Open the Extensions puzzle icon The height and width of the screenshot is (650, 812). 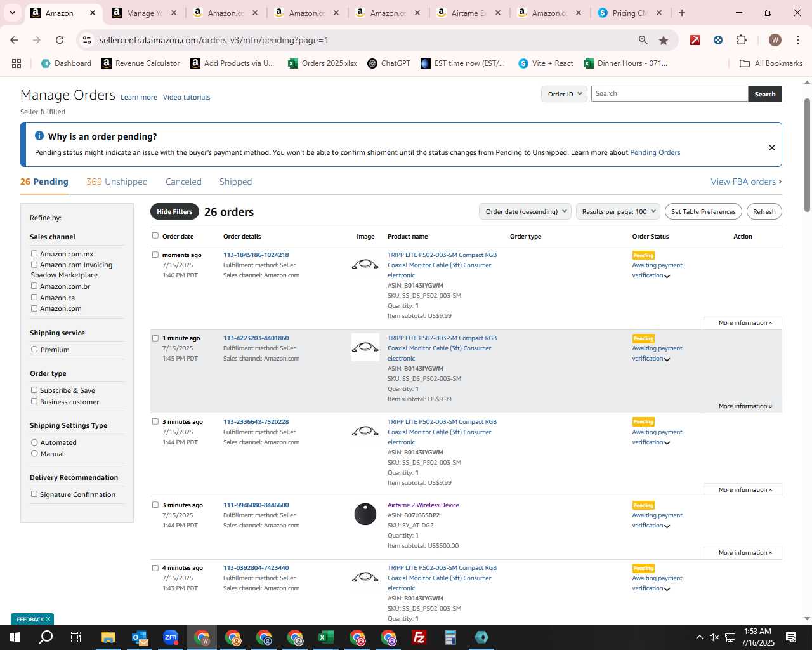tap(741, 40)
